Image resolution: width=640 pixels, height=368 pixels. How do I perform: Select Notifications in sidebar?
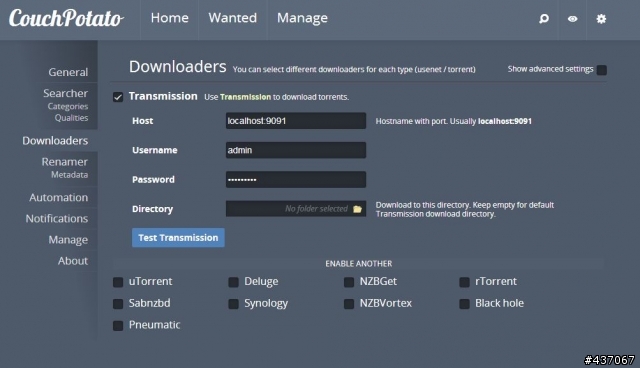[x=57, y=219]
